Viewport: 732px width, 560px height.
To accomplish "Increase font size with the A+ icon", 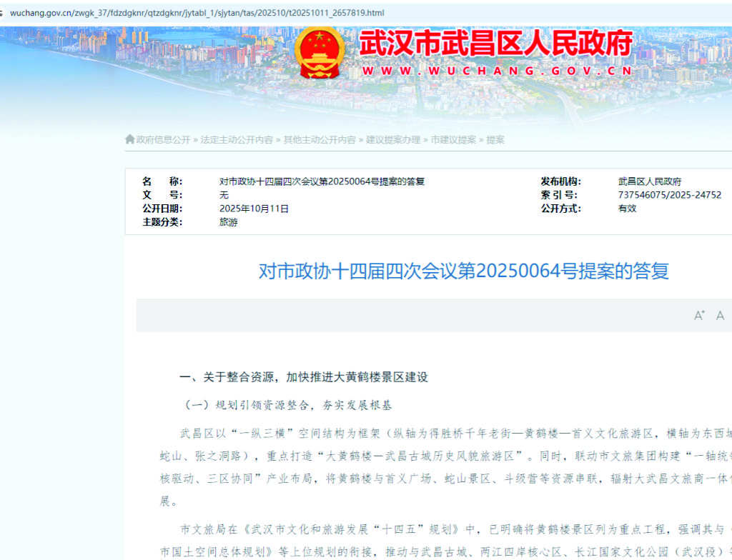I will pos(699,315).
